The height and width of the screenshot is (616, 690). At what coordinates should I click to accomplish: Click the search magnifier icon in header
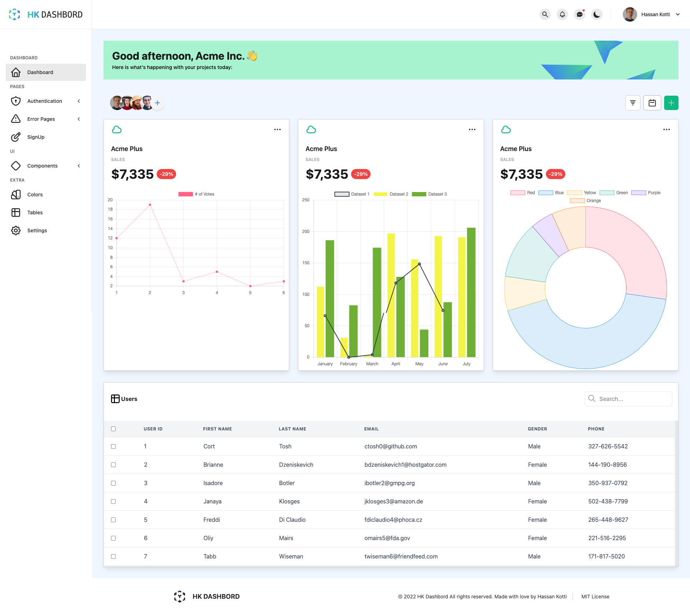(x=545, y=14)
